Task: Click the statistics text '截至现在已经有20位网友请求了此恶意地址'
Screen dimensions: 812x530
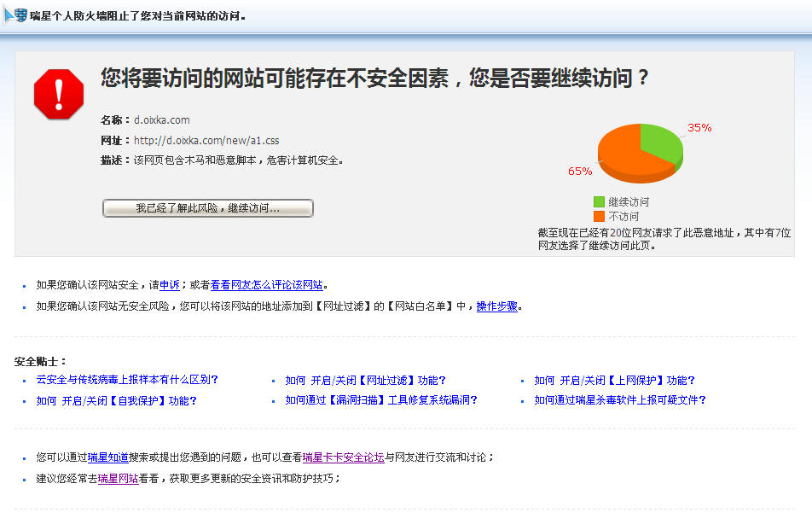Action: (x=635, y=233)
